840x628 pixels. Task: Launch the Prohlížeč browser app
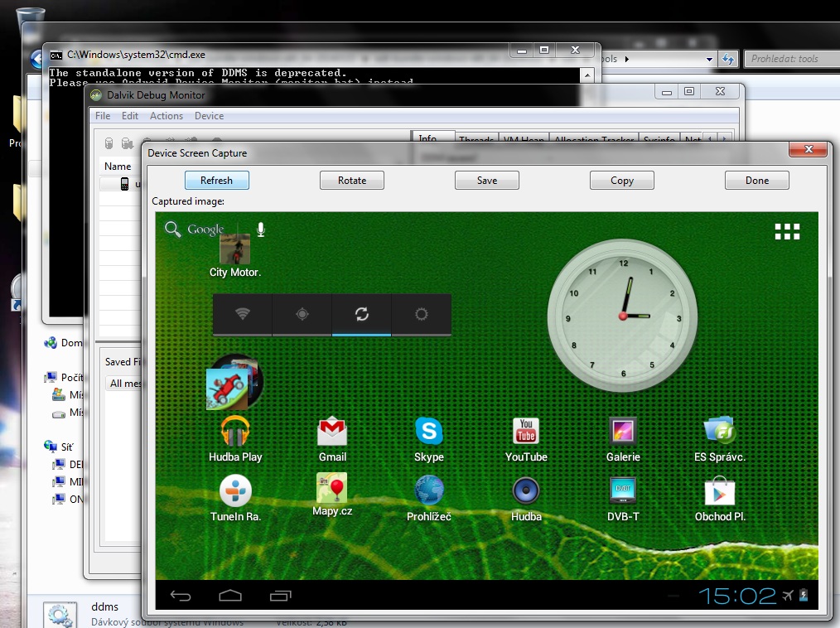429,499
